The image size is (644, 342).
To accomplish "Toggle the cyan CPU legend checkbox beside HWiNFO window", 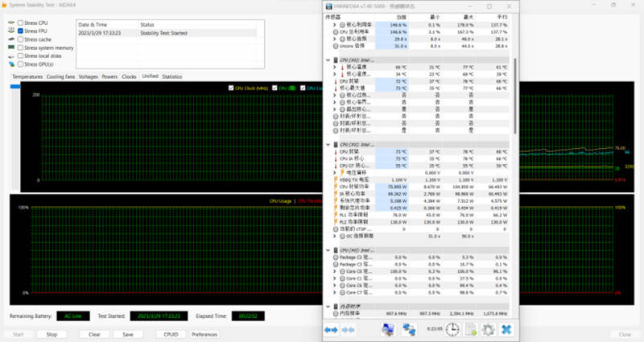I will 303,88.
